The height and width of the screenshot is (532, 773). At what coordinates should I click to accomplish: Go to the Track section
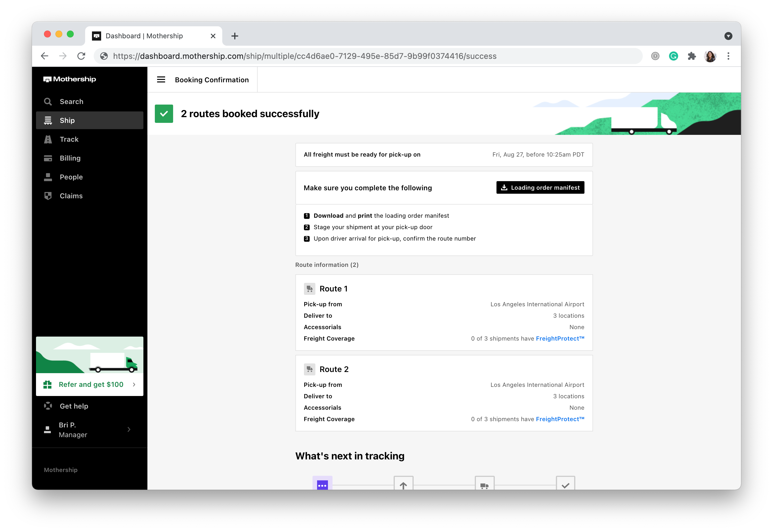[89, 139]
